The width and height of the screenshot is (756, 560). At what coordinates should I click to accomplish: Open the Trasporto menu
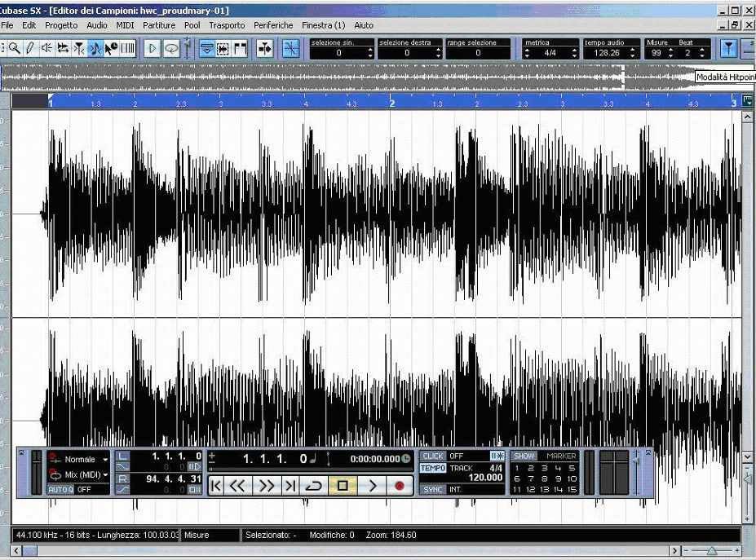pos(227,25)
